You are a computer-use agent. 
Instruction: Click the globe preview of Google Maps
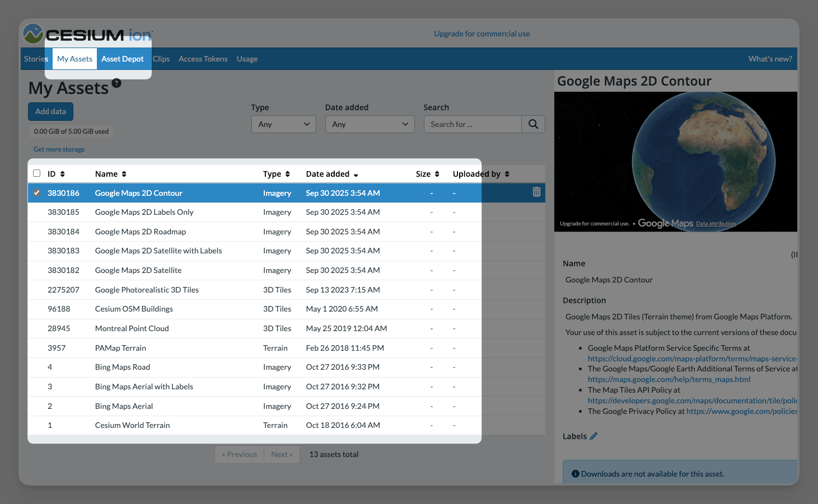703,159
